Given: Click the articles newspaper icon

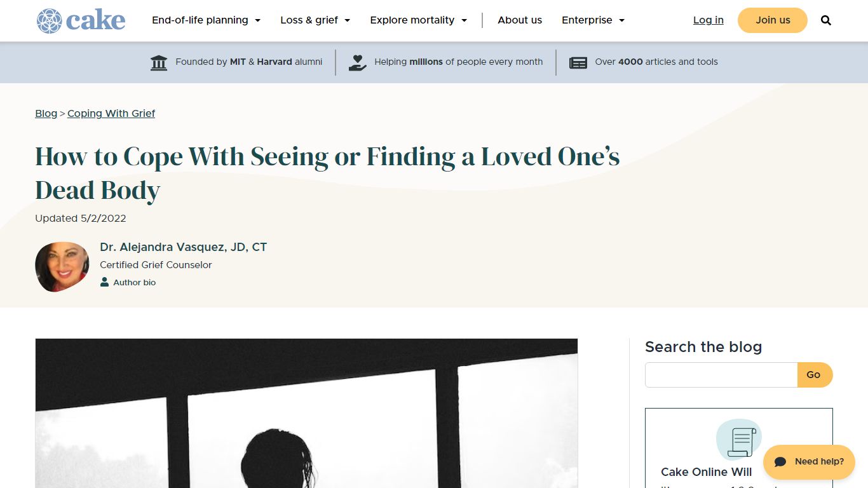Looking at the screenshot, I should (x=578, y=62).
